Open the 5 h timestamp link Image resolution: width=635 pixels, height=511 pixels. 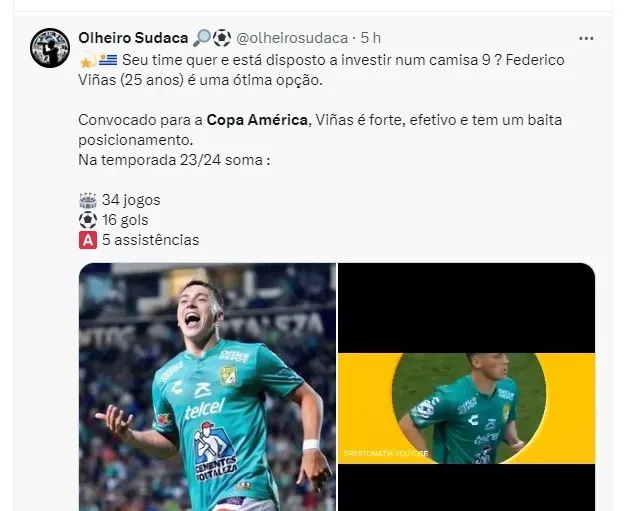pos(371,38)
